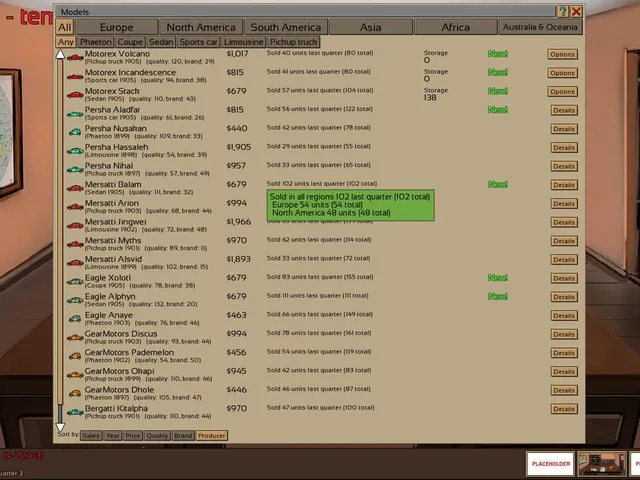Screen dimensions: 640x480
Task: Close the Models window
Action: point(576,11)
